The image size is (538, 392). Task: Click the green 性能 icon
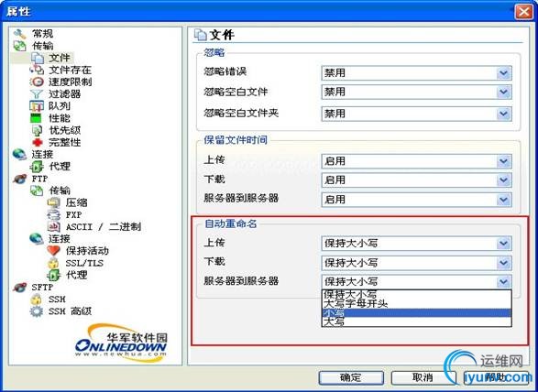36,118
